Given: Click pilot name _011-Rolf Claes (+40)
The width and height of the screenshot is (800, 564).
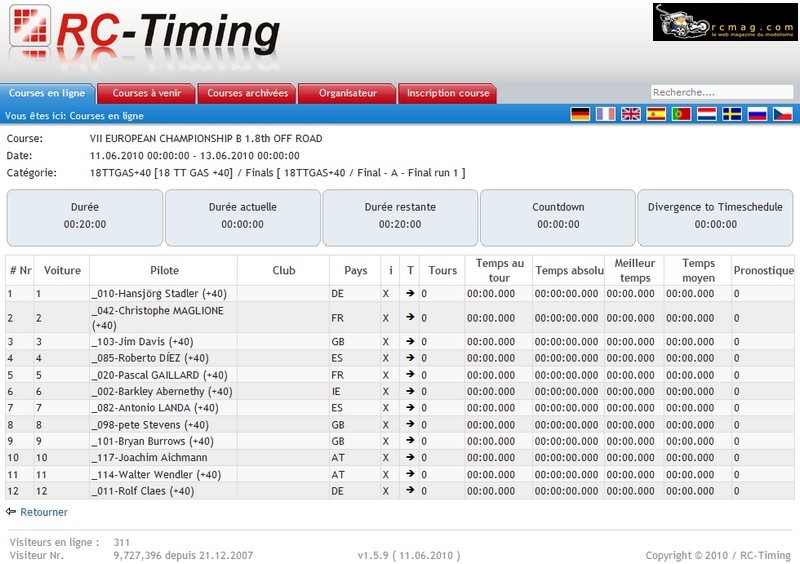Looking at the screenshot, I should click(143, 491).
